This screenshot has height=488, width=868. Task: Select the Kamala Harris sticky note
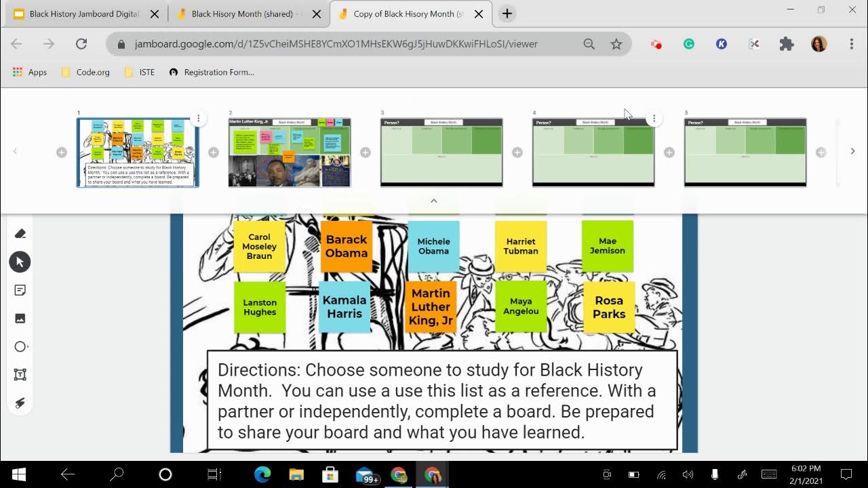344,307
